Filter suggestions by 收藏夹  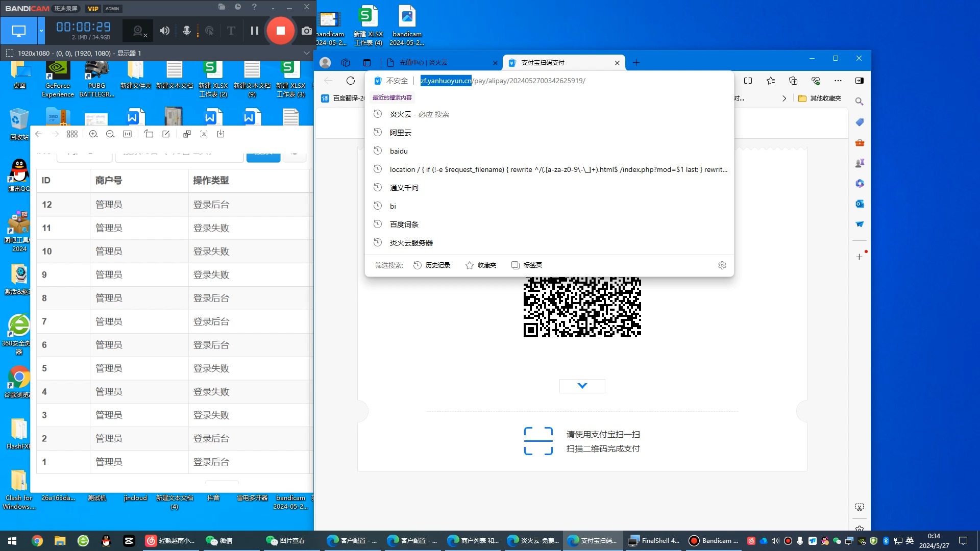point(481,265)
